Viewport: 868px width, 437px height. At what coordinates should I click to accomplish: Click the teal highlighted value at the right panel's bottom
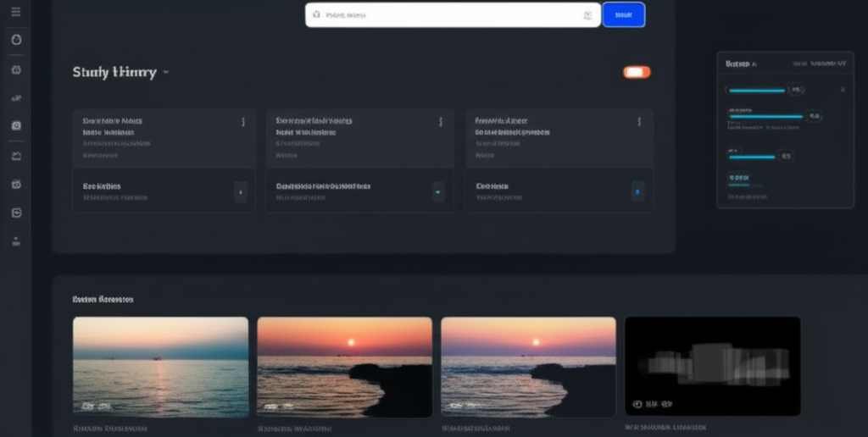739,178
